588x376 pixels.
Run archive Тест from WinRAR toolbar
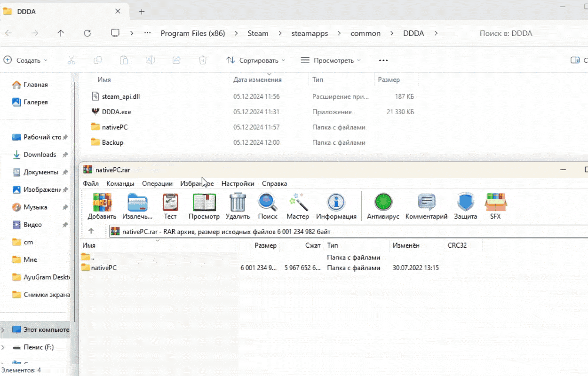pyautogui.click(x=170, y=206)
